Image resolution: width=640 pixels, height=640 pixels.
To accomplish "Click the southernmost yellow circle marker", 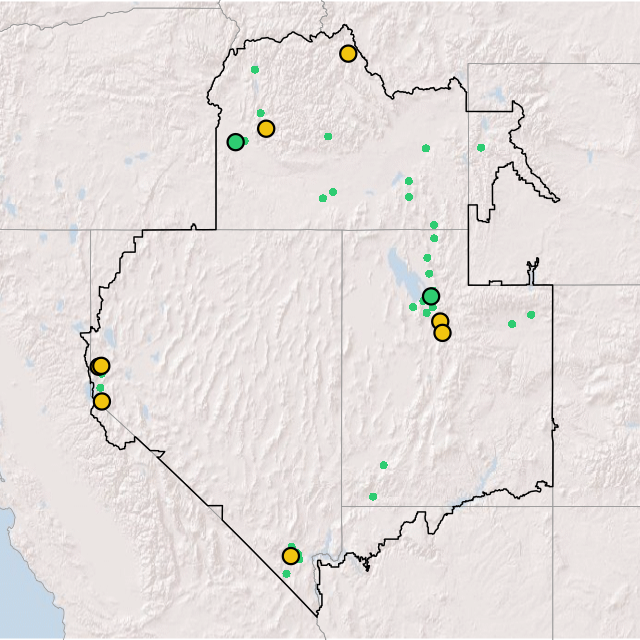I will pyautogui.click(x=290, y=556).
